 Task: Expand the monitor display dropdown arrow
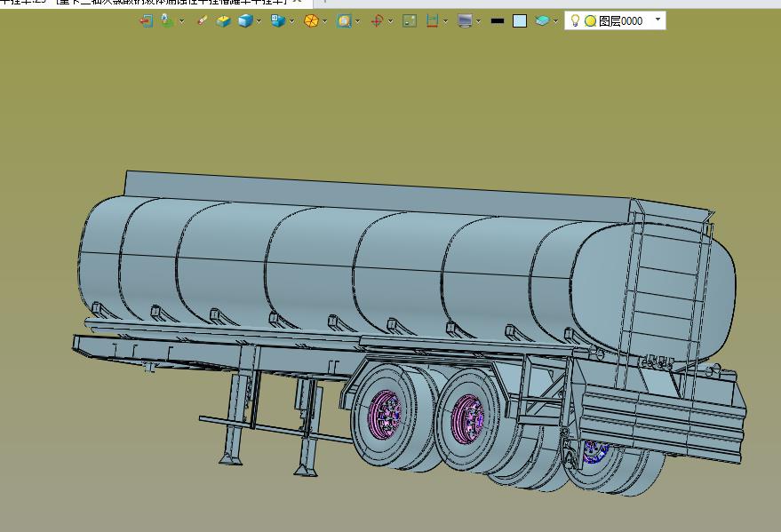pyautogui.click(x=478, y=21)
